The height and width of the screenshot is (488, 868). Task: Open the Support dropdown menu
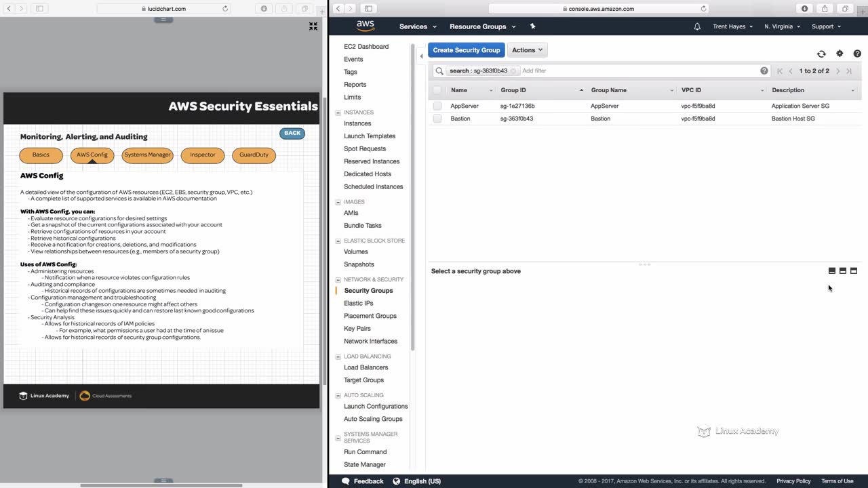pyautogui.click(x=826, y=26)
